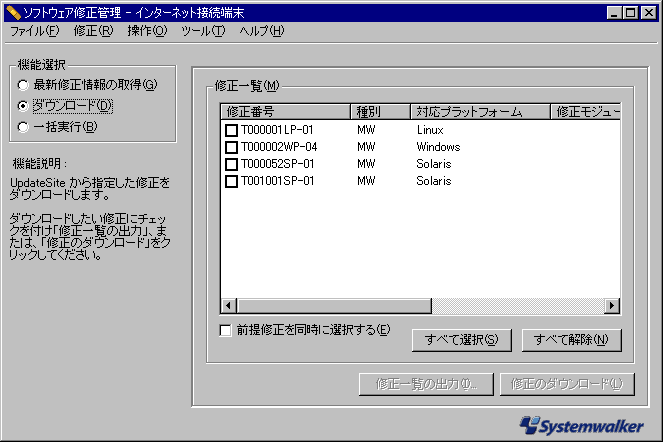Open the ツール(T) menu
This screenshot has width=663, height=442.
pyautogui.click(x=203, y=30)
